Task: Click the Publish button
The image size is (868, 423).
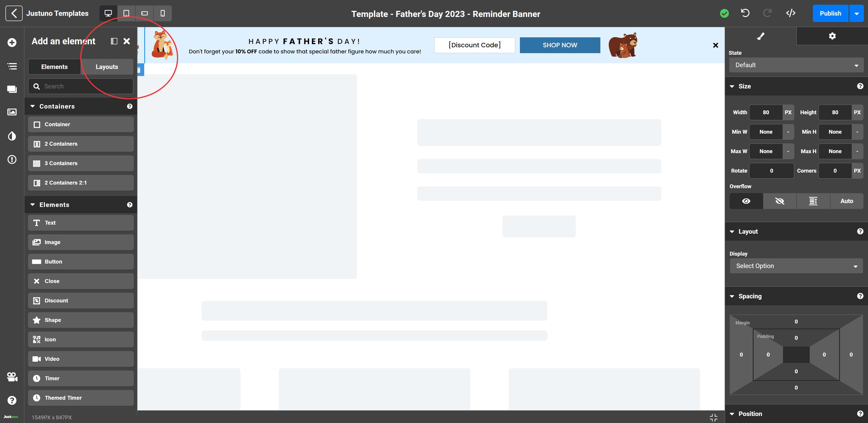Action: point(830,14)
